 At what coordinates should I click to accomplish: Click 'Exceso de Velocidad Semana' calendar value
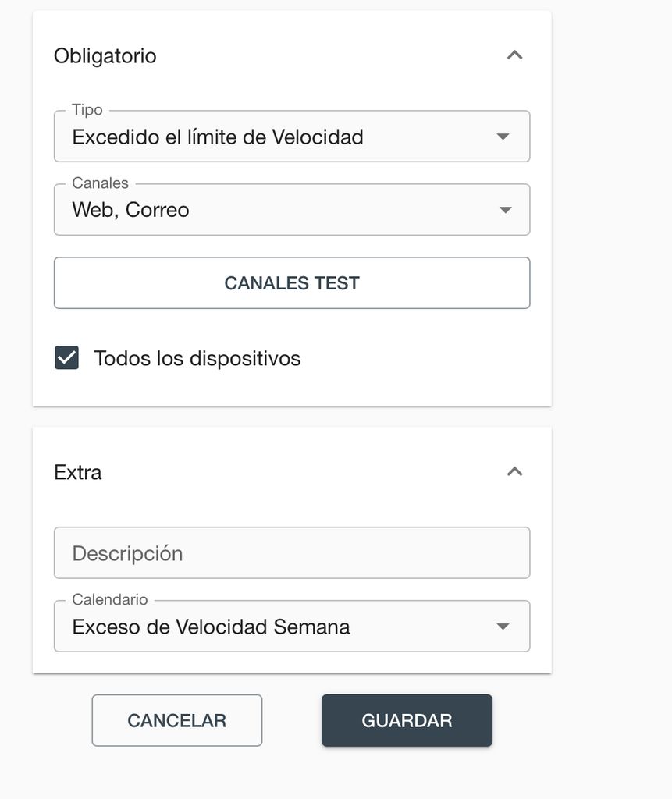pos(211,627)
